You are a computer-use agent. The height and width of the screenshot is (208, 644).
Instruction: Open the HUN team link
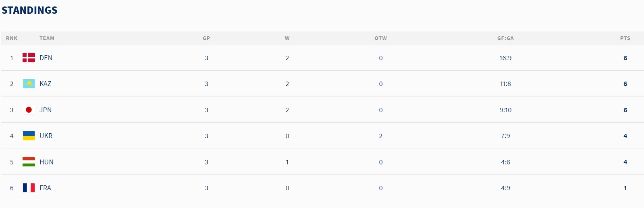coord(46,162)
